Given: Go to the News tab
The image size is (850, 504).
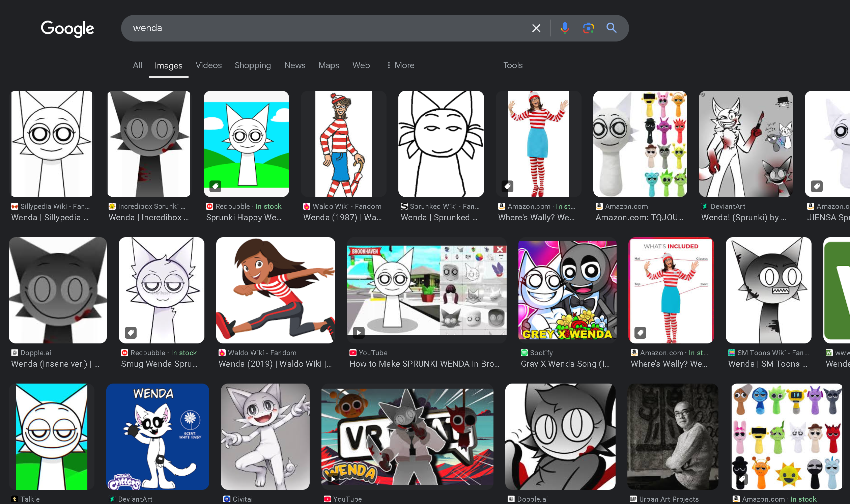Looking at the screenshot, I should click(294, 65).
